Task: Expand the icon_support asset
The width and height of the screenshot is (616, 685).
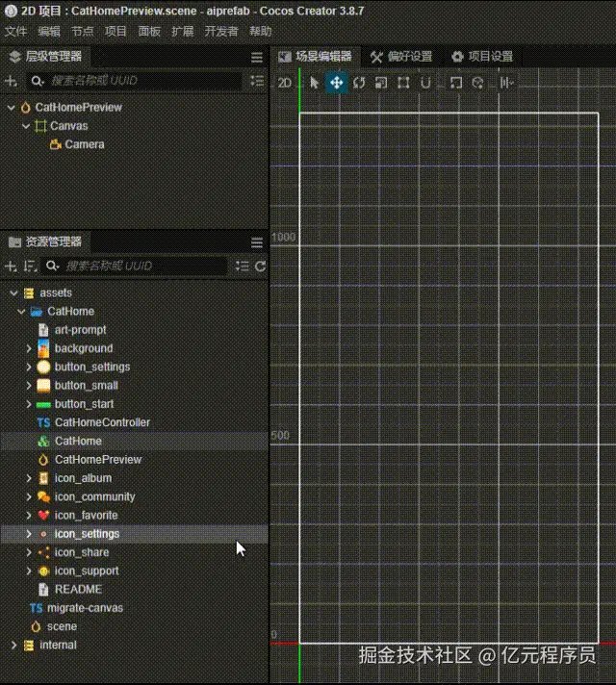Action: [x=29, y=571]
